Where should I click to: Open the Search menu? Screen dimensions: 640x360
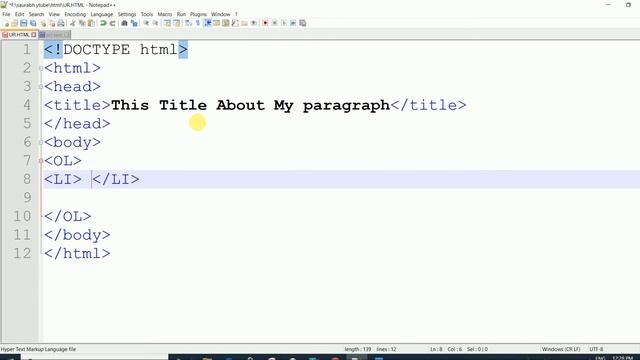point(36,14)
